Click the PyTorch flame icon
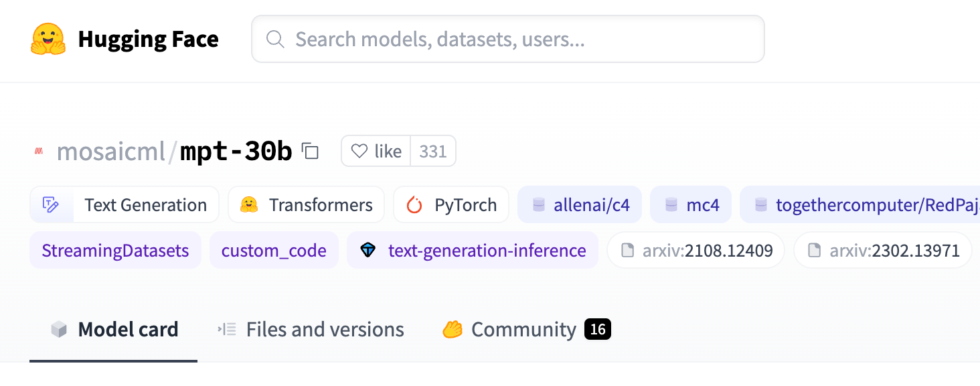 point(415,205)
